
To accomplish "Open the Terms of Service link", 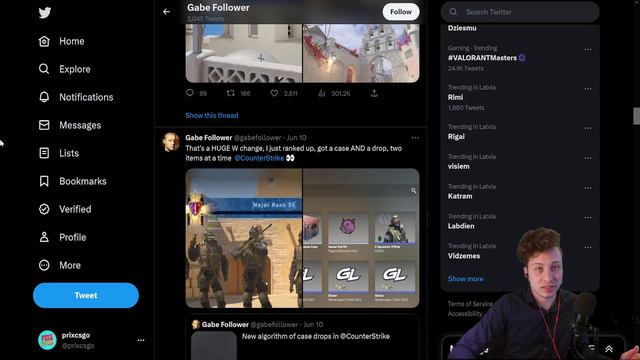I will [x=470, y=304].
